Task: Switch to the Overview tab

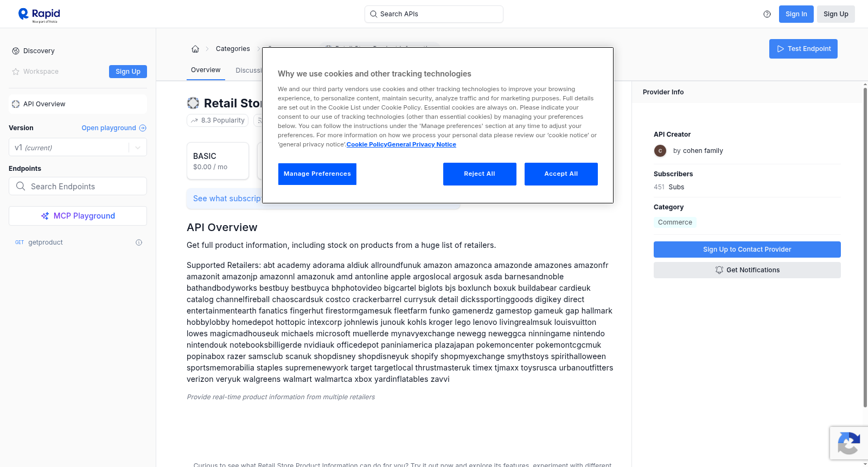Action: (x=206, y=70)
